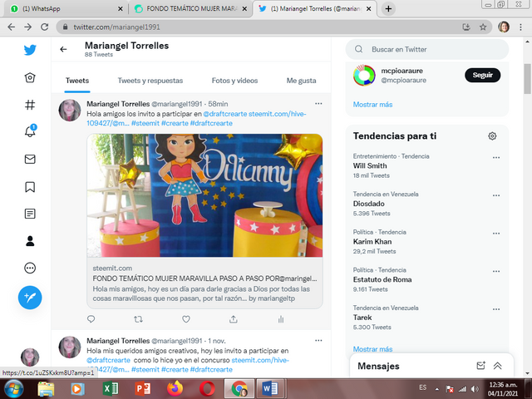Retweet the Dilianny tweet
Viewport: 532px width, 399px height.
tap(138, 319)
